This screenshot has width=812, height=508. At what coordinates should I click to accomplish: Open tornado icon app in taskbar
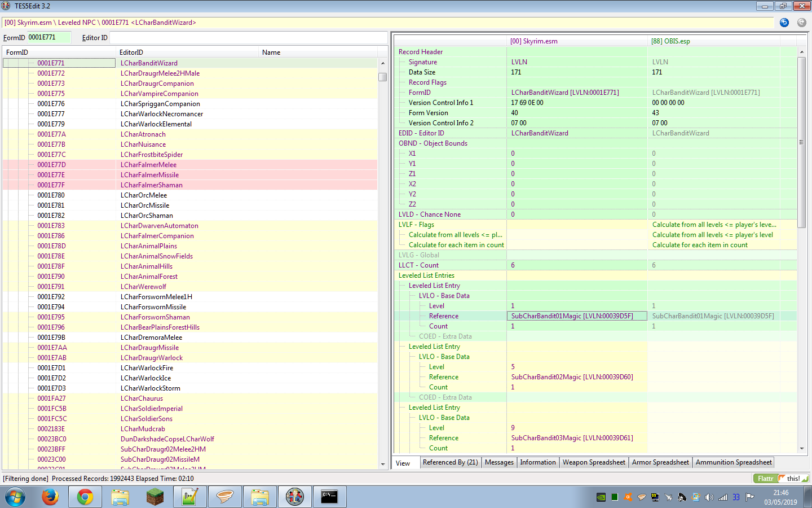coord(225,497)
